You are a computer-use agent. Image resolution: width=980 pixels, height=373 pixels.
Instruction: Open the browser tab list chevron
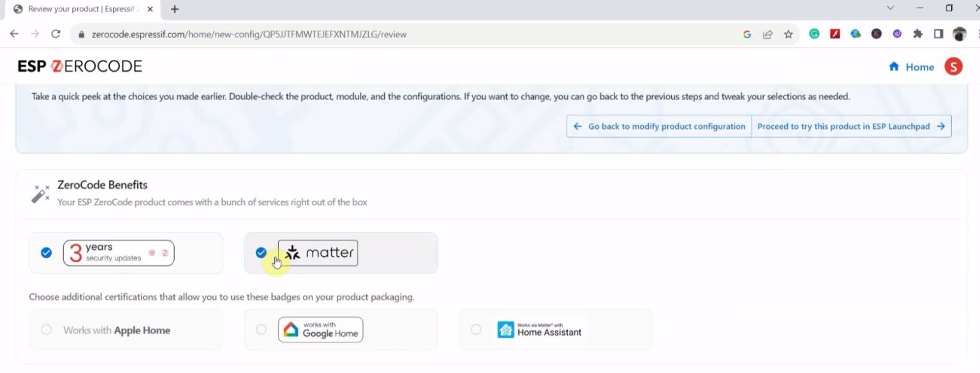pyautogui.click(x=891, y=8)
